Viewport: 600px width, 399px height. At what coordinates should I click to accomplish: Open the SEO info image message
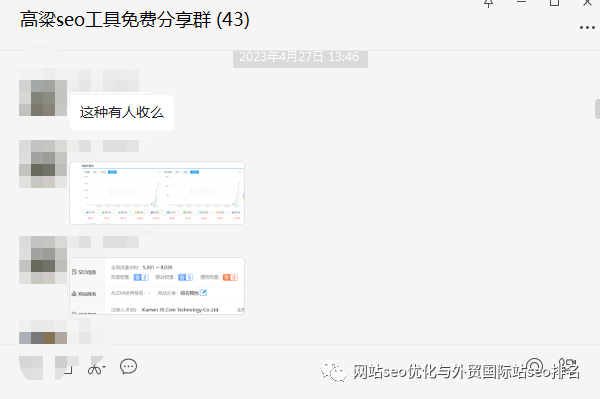click(157, 286)
